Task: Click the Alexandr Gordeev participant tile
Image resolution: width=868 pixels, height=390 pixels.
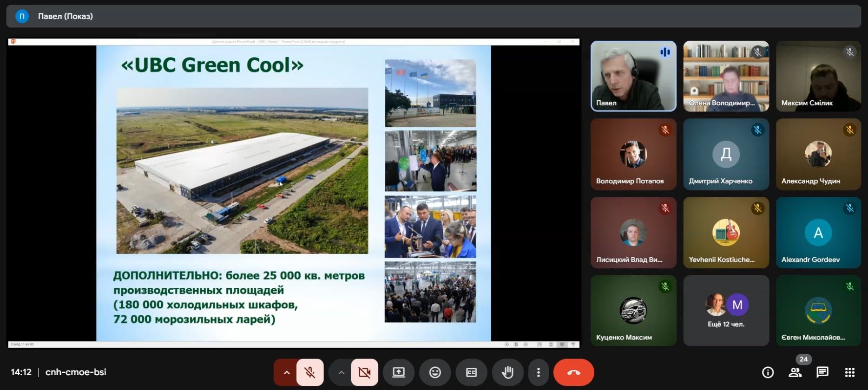Action: click(x=818, y=233)
